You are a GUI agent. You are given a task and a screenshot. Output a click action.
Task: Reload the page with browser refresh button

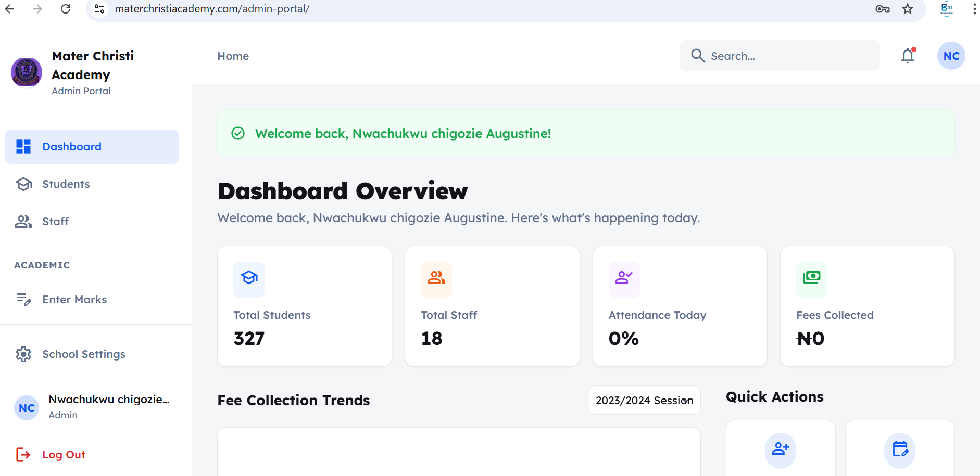pyautogui.click(x=66, y=9)
